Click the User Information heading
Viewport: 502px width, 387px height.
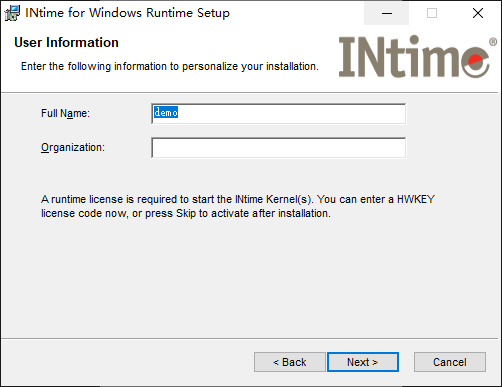pos(66,43)
